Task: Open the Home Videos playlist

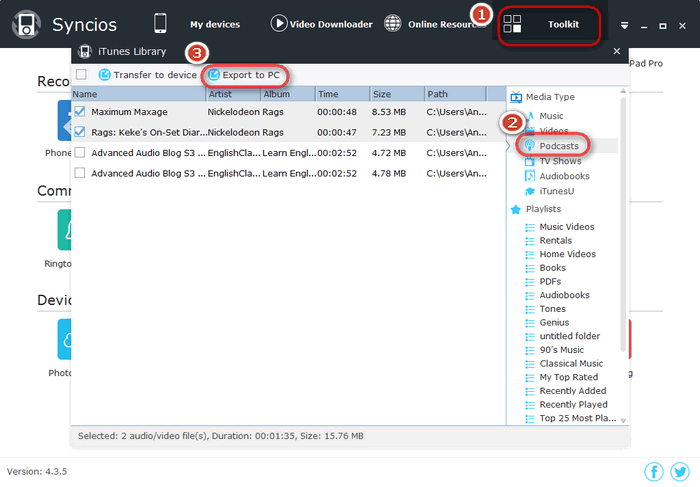Action: click(567, 254)
